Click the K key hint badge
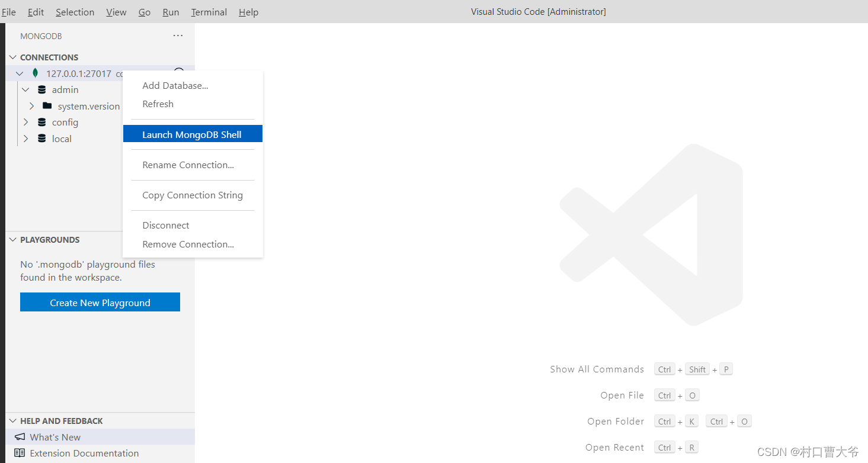 coord(691,421)
